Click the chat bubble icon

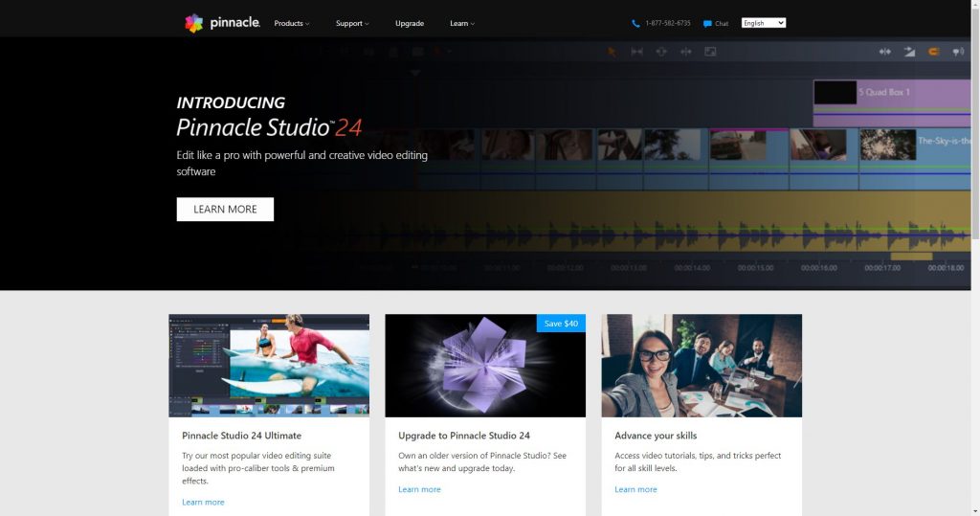(x=707, y=23)
